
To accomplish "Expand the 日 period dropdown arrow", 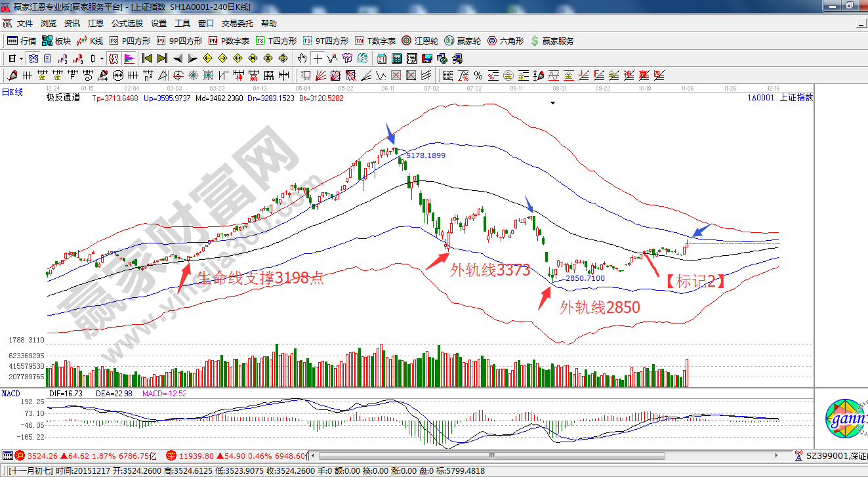I will [20, 58].
